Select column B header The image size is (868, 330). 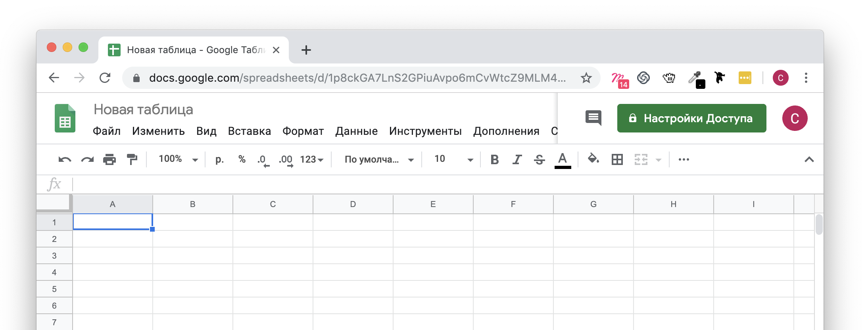pyautogui.click(x=193, y=204)
